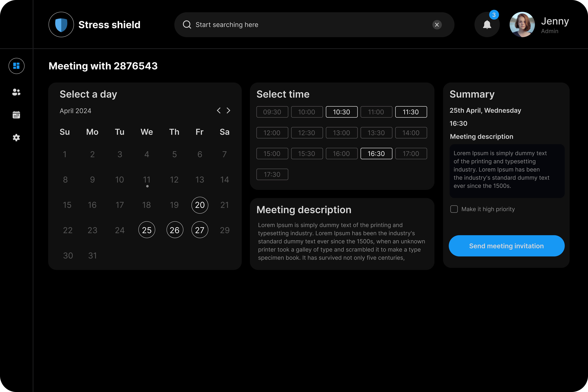Click the Stress shield logo
Screen dimensions: 588x392
coord(61,25)
